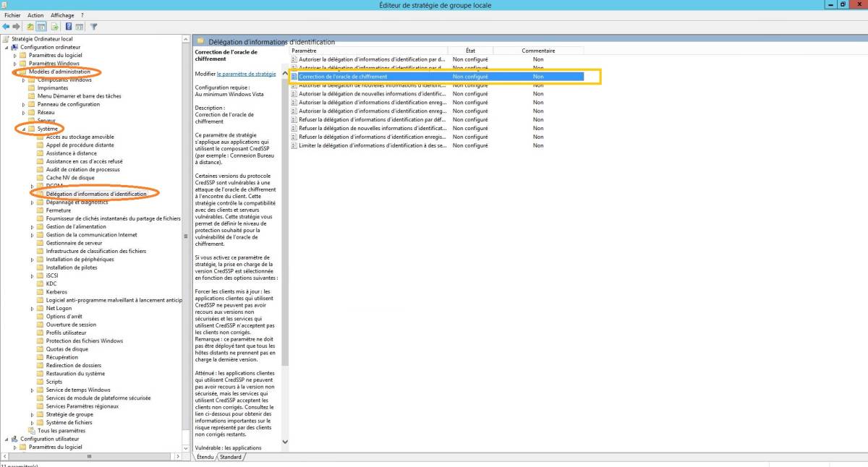This screenshot has height=467, width=868.
Task: Open Help with the blue question icon
Action: coord(69,27)
